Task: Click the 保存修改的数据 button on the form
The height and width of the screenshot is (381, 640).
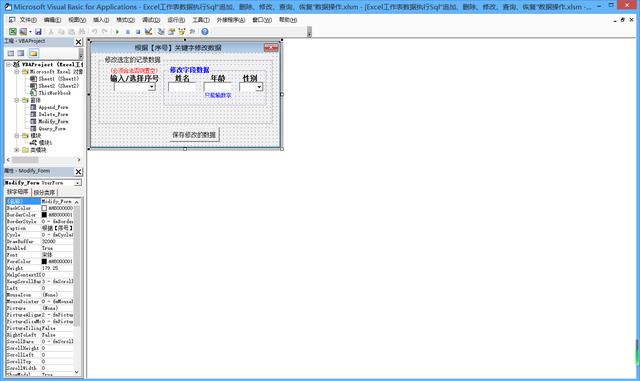Action: pos(194,135)
